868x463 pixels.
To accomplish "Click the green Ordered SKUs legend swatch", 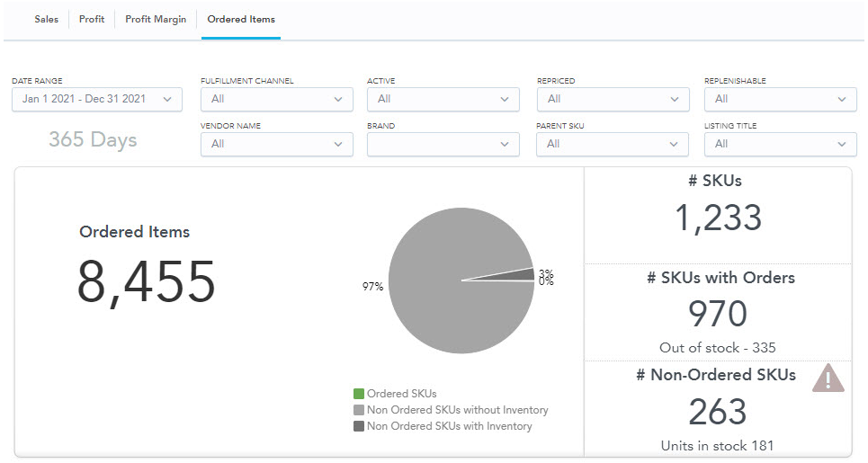I will tap(359, 394).
